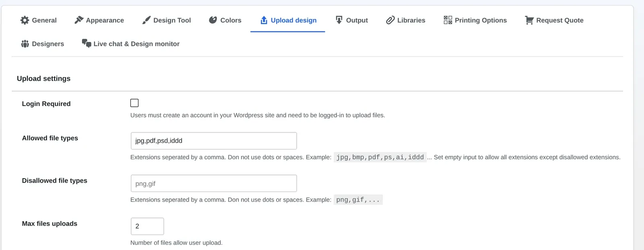The height and width of the screenshot is (250, 644).
Task: Click the Allowed file types input
Action: click(214, 141)
